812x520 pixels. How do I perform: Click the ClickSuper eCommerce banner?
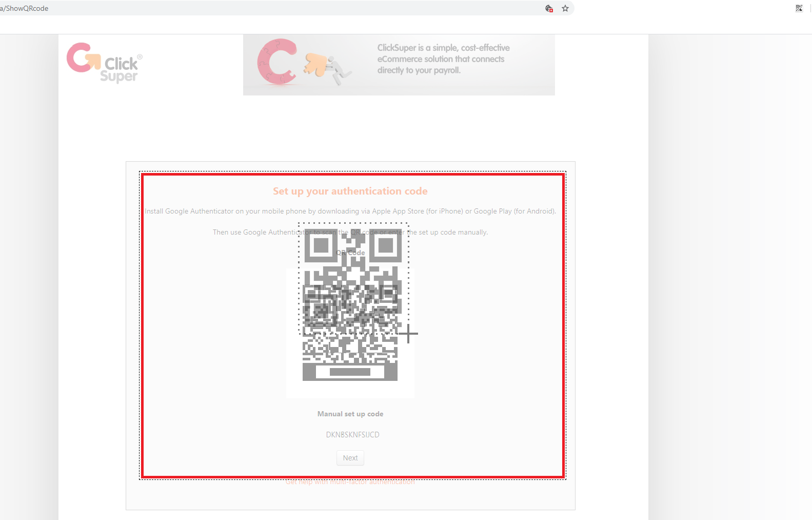pyautogui.click(x=399, y=65)
